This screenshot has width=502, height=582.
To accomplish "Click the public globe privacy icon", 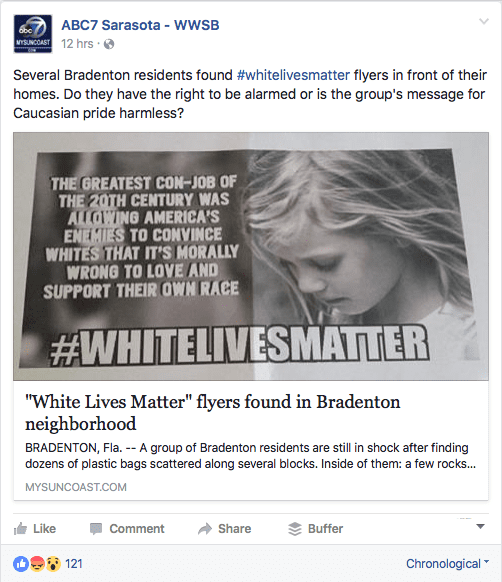I will 109,44.
